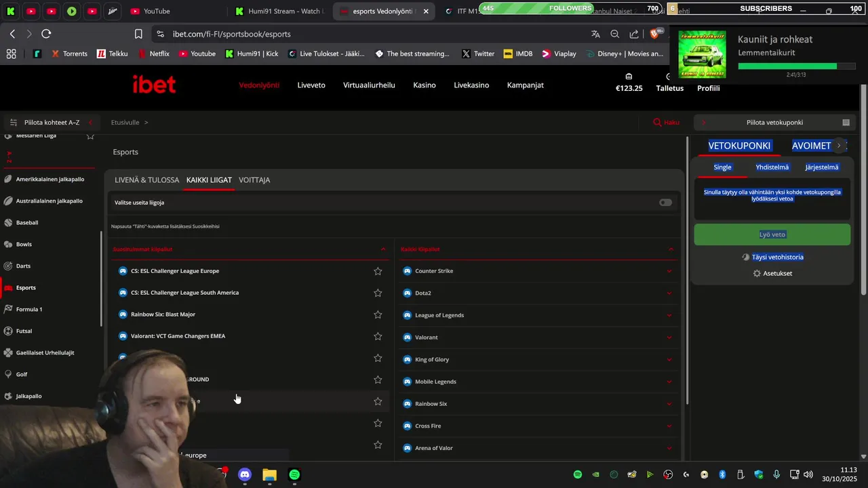
Task: Open Discord from the taskbar
Action: point(245,475)
